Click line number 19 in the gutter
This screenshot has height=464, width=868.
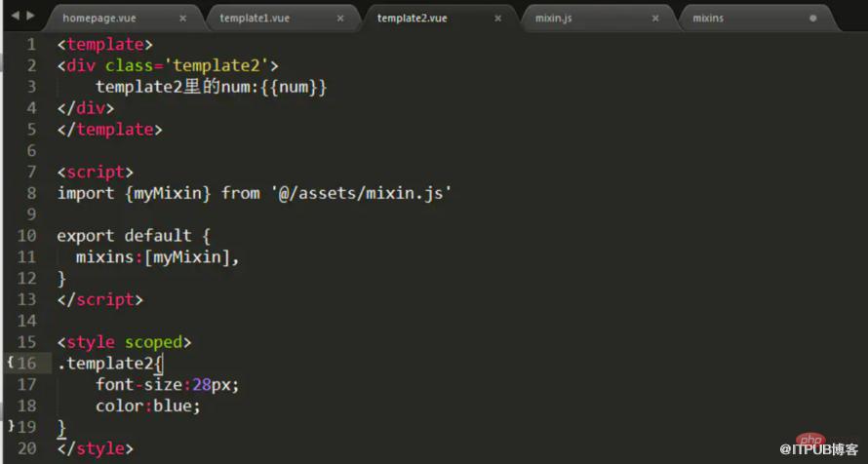(x=26, y=427)
